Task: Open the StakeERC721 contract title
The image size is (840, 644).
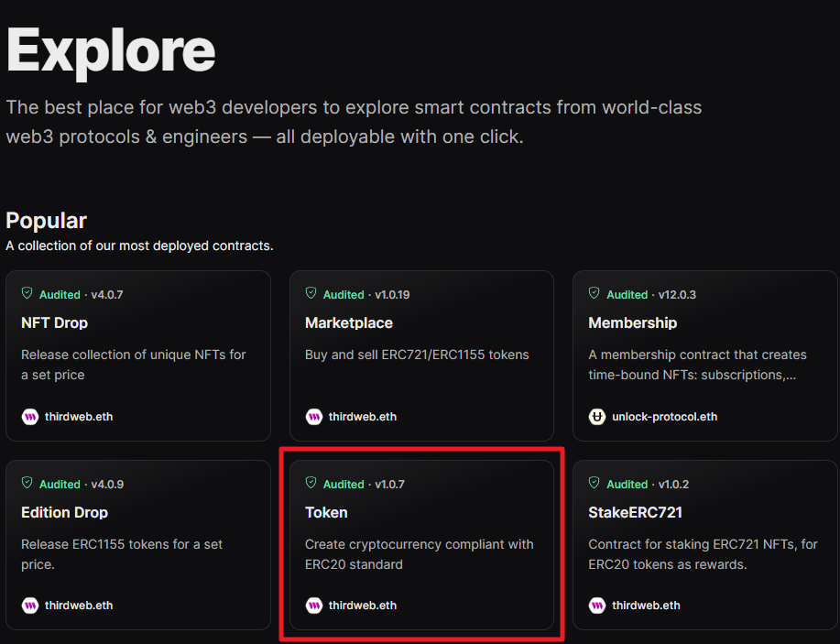Action: click(636, 513)
